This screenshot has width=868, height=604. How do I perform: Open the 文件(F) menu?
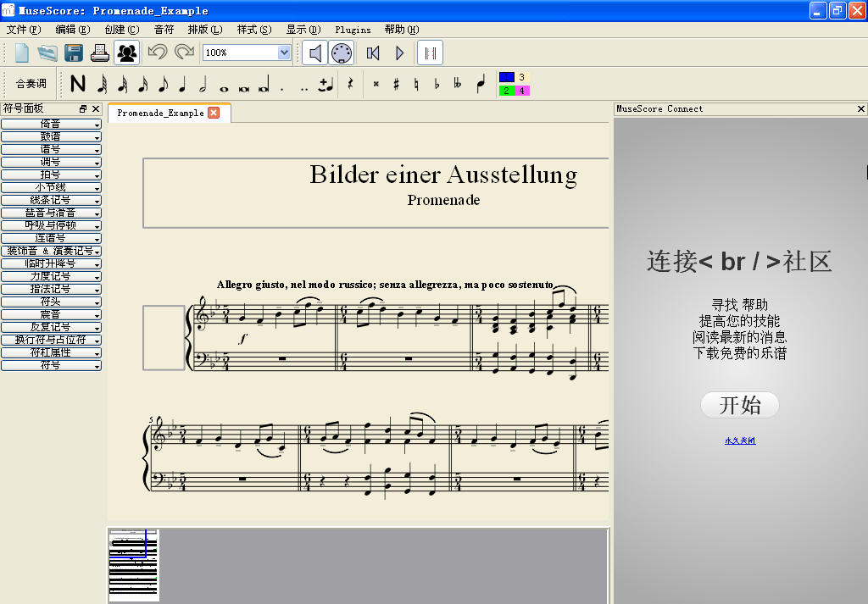click(x=24, y=30)
